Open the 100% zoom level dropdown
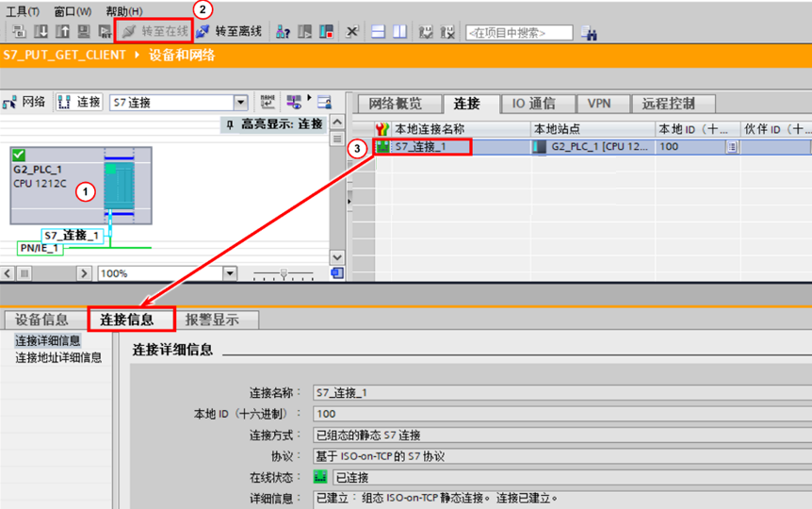The width and height of the screenshot is (812, 509). click(230, 273)
